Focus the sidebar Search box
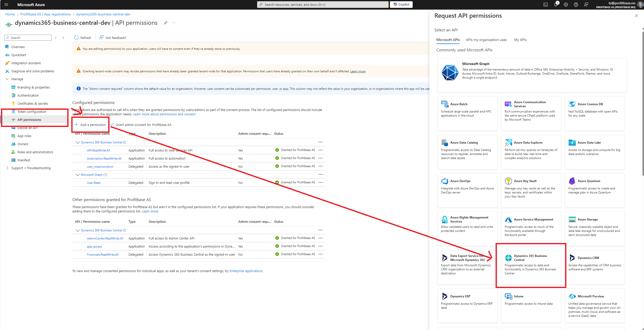Viewport: 644px width, 330px height. (28, 38)
